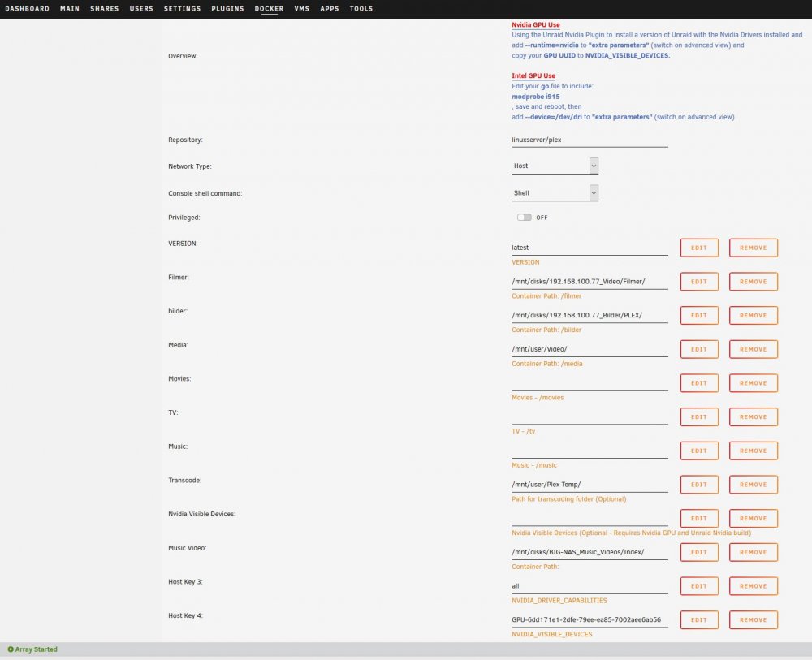Open the Users menu item
Screen dimensions: 812x660
[x=141, y=9]
